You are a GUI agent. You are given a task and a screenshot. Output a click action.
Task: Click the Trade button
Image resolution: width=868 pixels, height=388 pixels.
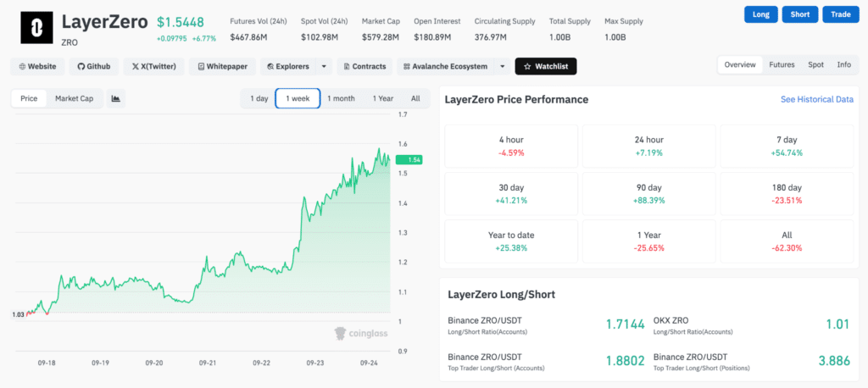tap(840, 14)
